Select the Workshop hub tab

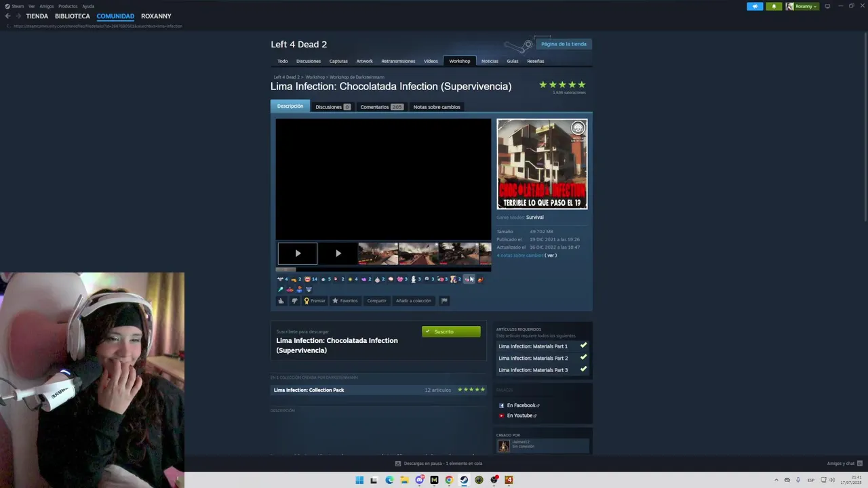[459, 61]
